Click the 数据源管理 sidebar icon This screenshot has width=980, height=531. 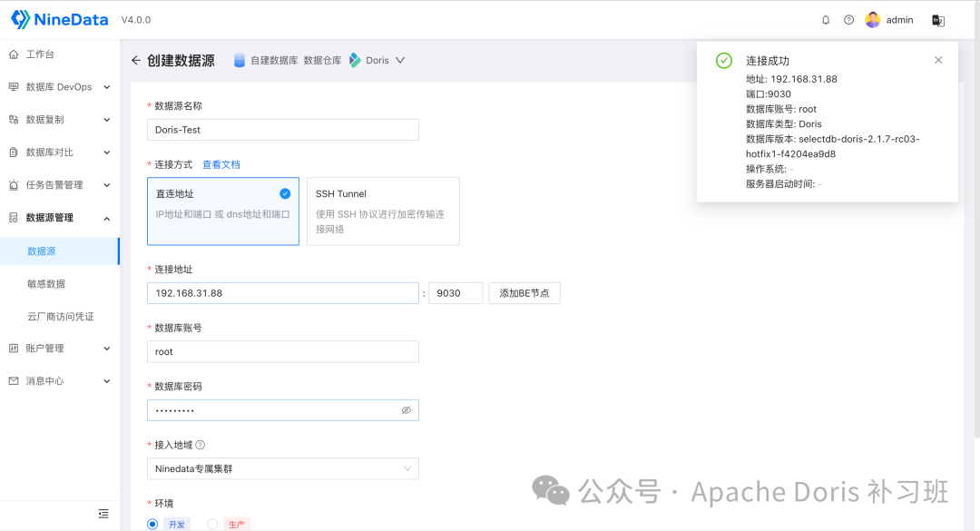pyautogui.click(x=14, y=218)
